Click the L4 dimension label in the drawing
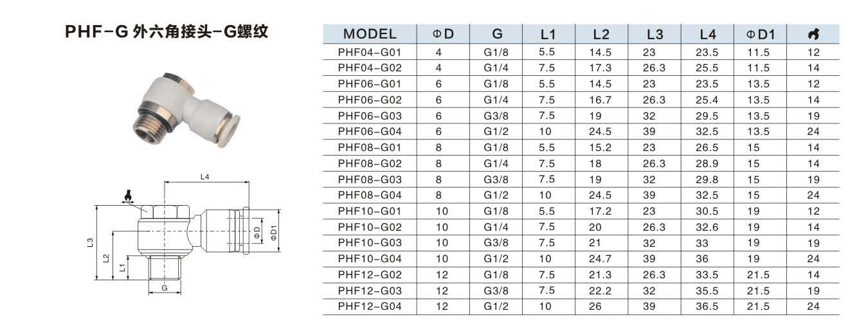Image resolution: width=868 pixels, height=324 pixels. click(204, 176)
